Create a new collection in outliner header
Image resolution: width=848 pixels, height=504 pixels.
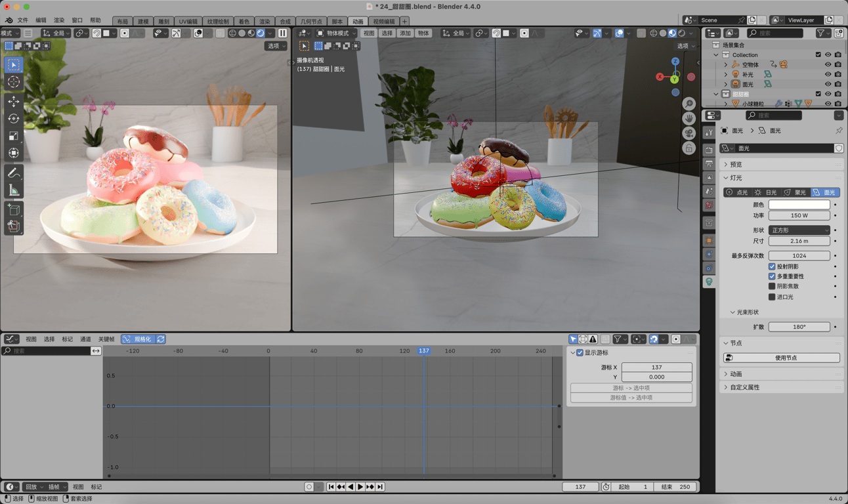click(838, 33)
